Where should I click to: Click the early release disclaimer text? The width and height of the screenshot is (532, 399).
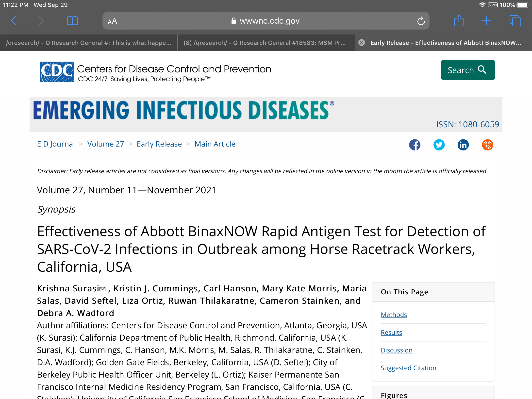[x=262, y=171]
